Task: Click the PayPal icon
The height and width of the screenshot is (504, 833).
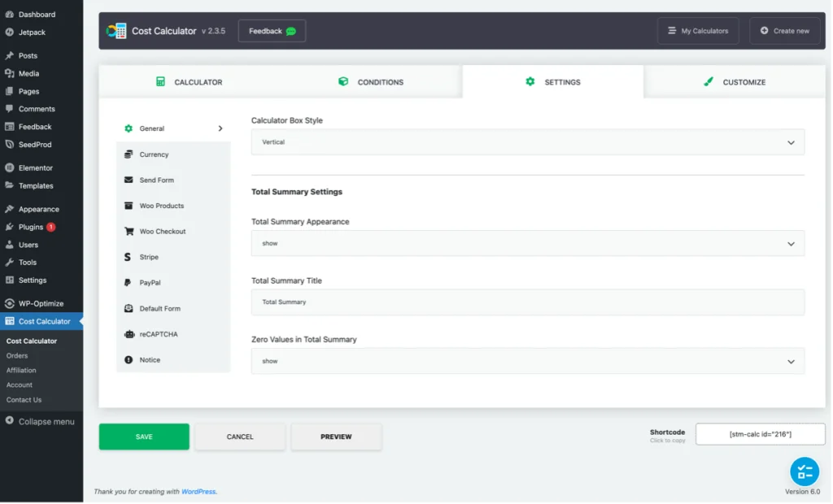Action: [x=128, y=283]
